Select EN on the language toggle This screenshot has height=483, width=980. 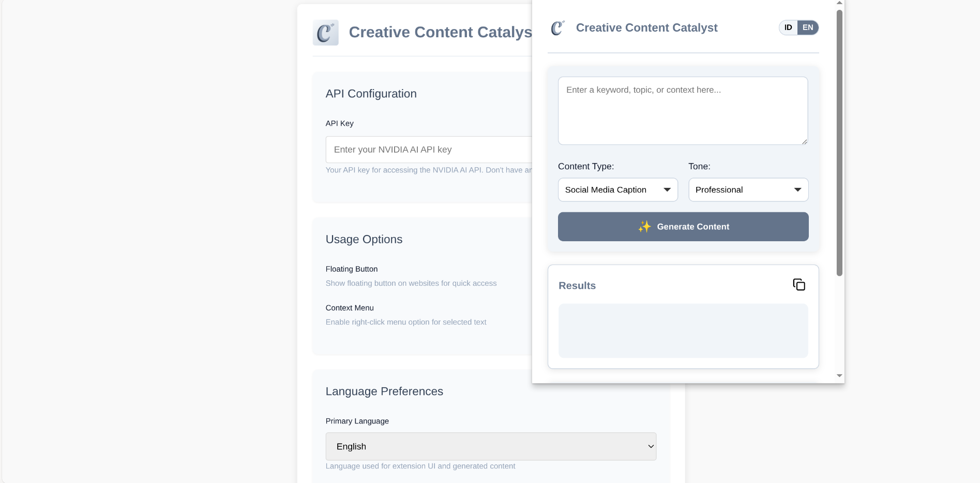coord(808,27)
